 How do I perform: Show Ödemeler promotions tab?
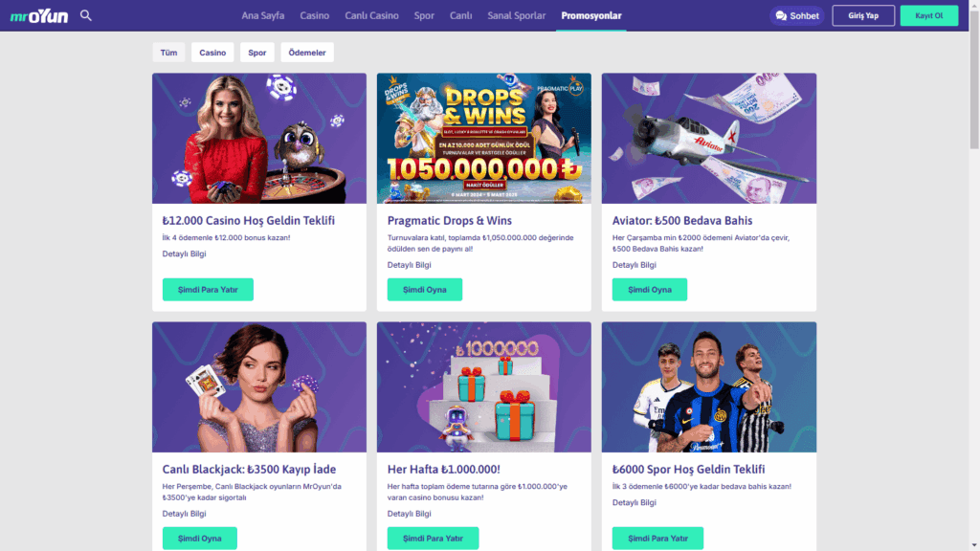(307, 53)
